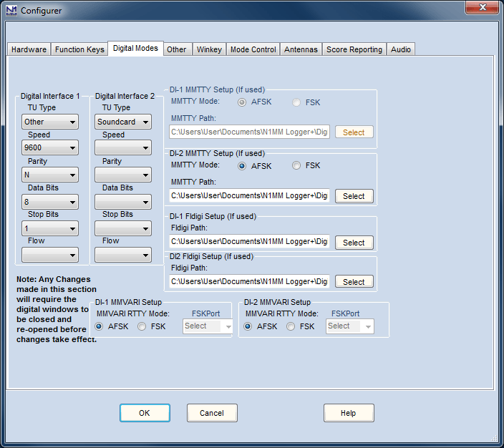Click Select button for DI-1 Fldigi Path
Viewport: 504px width, 448px height.
pyautogui.click(x=354, y=243)
